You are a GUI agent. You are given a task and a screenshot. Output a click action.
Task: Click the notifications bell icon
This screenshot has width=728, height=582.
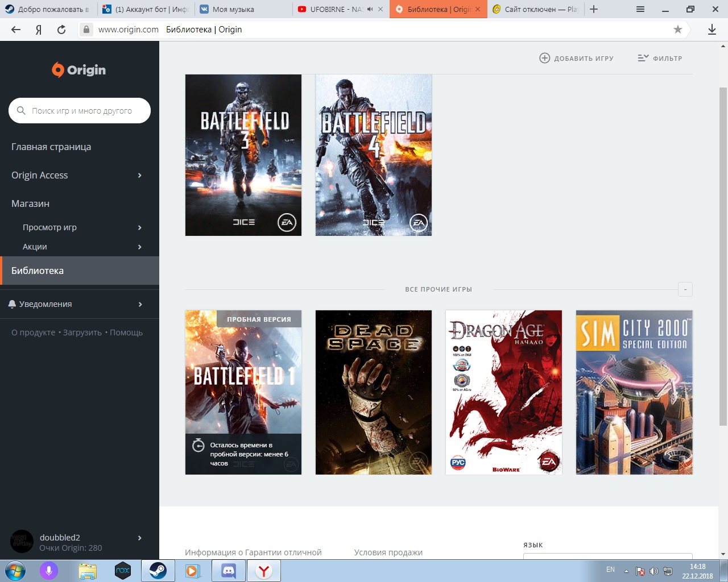point(12,304)
